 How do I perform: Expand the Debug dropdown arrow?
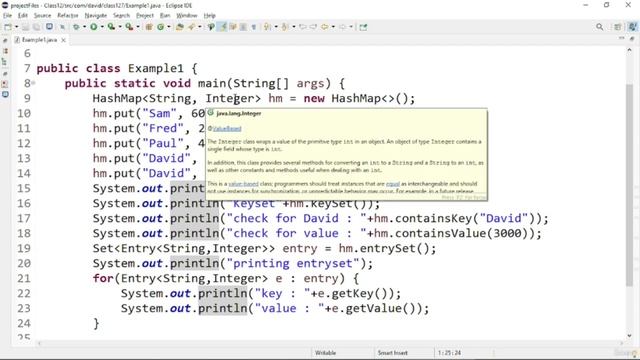pos(84,27)
